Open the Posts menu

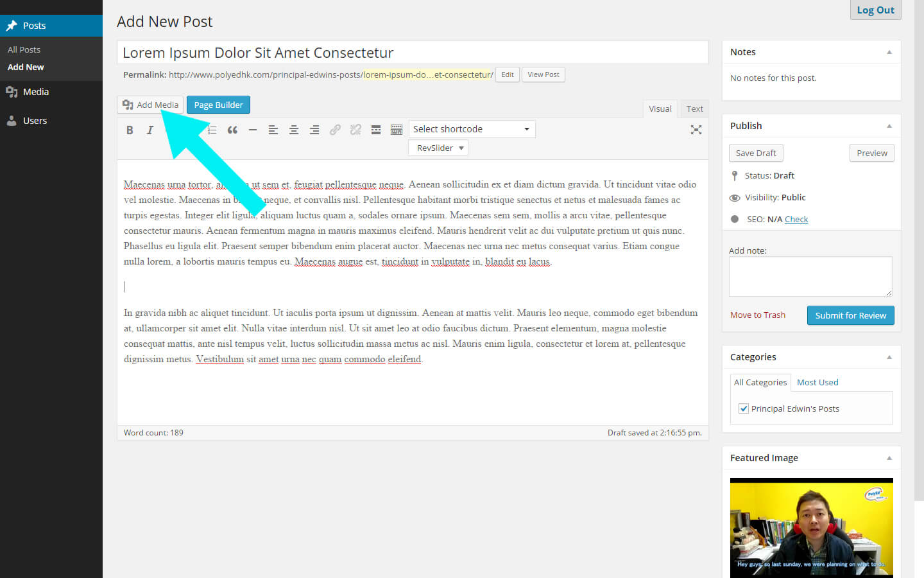pos(51,26)
